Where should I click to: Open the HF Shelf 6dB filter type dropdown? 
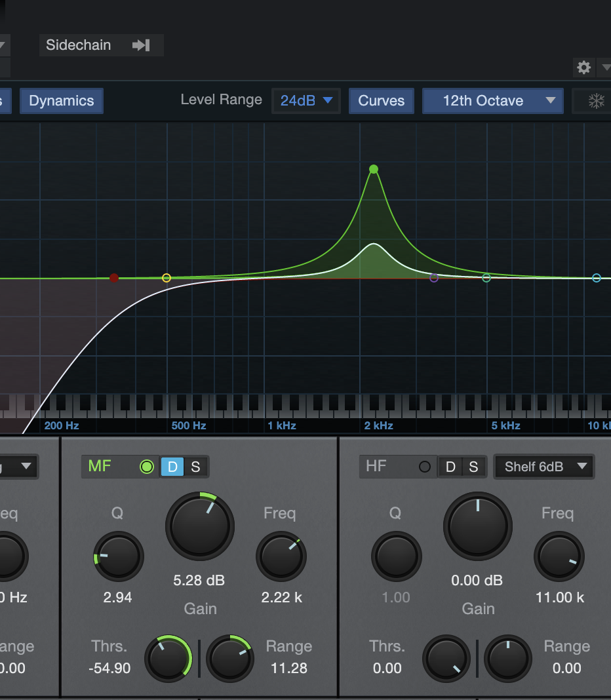point(543,467)
